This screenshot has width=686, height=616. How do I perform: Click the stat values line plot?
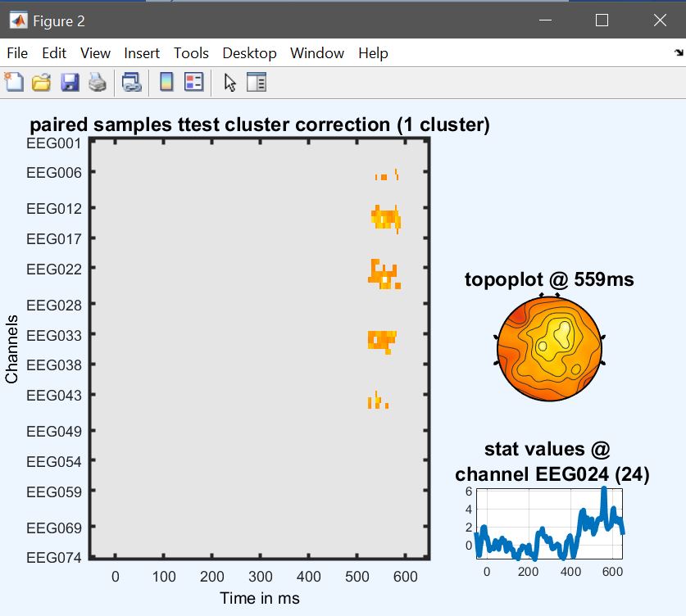(549, 523)
